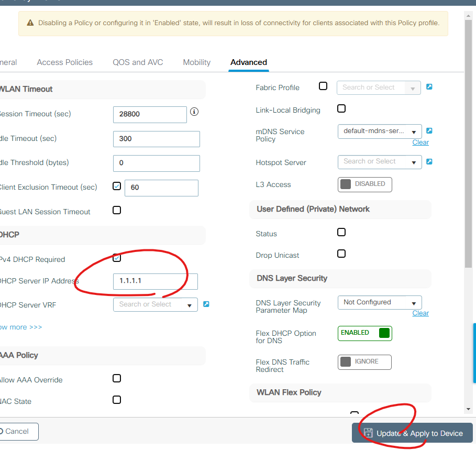476x450 pixels.
Task: Check the Drop Unicast checkbox
Action: point(341,254)
